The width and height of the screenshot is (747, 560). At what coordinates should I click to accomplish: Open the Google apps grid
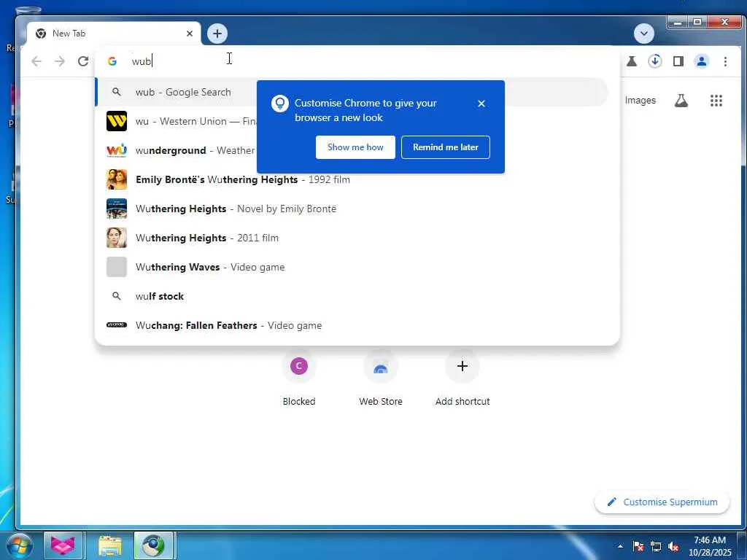[716, 101]
